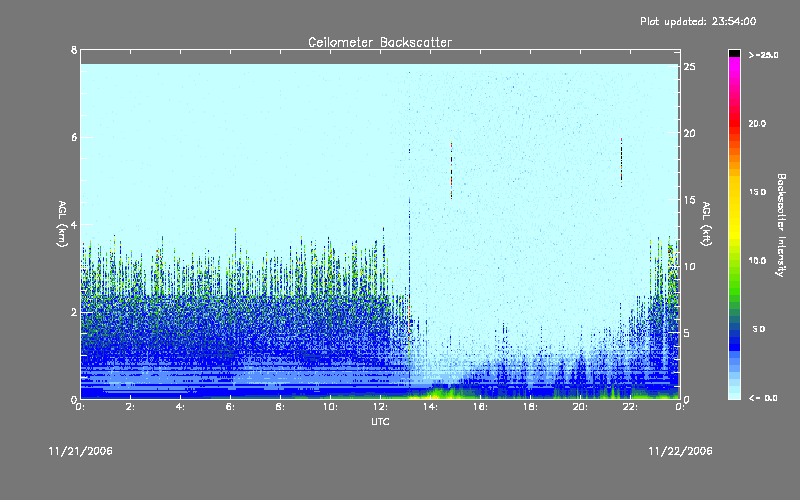Click the "<= 0.0" colorbar label
The width and height of the screenshot is (800, 500).
pyautogui.click(x=763, y=398)
